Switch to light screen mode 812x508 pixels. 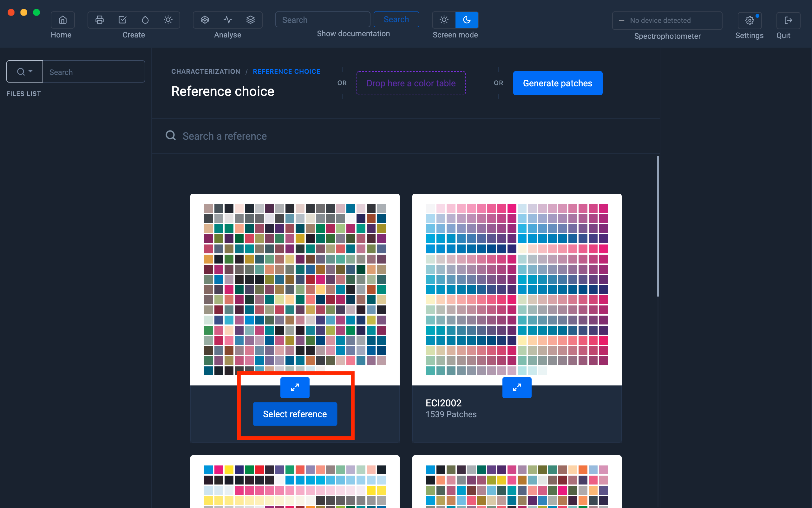[x=444, y=20]
